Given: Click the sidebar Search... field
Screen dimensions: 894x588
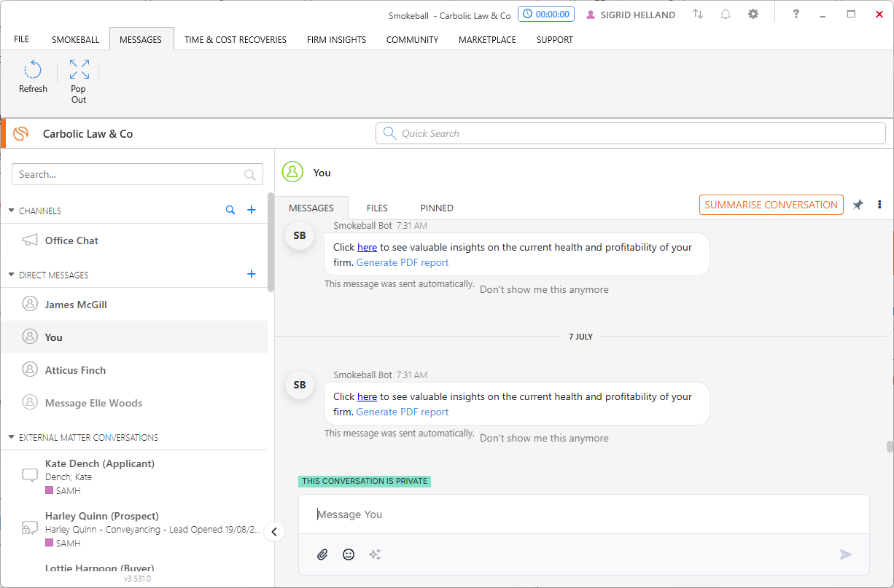Looking at the screenshot, I should point(138,174).
